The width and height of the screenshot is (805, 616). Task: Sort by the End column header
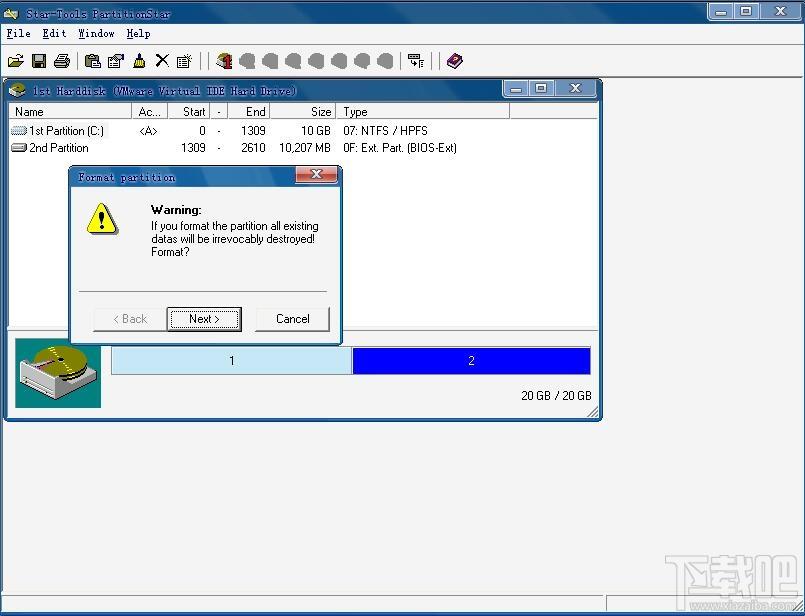click(249, 111)
